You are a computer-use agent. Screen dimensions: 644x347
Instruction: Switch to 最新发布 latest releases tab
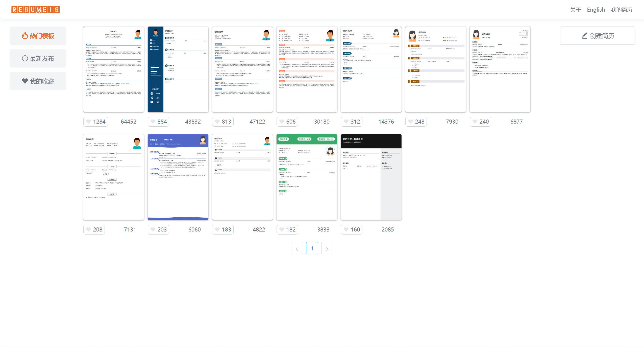point(38,58)
